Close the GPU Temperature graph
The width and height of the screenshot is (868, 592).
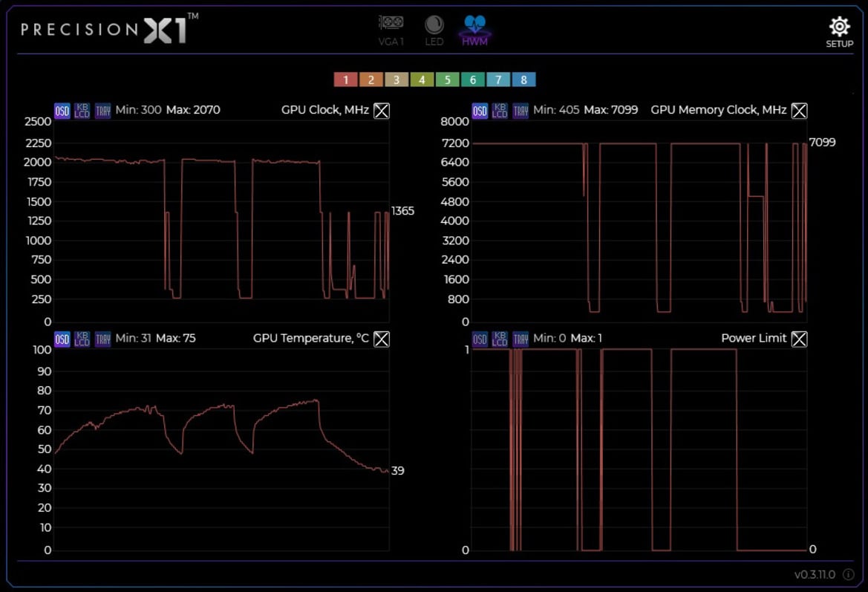coord(382,339)
